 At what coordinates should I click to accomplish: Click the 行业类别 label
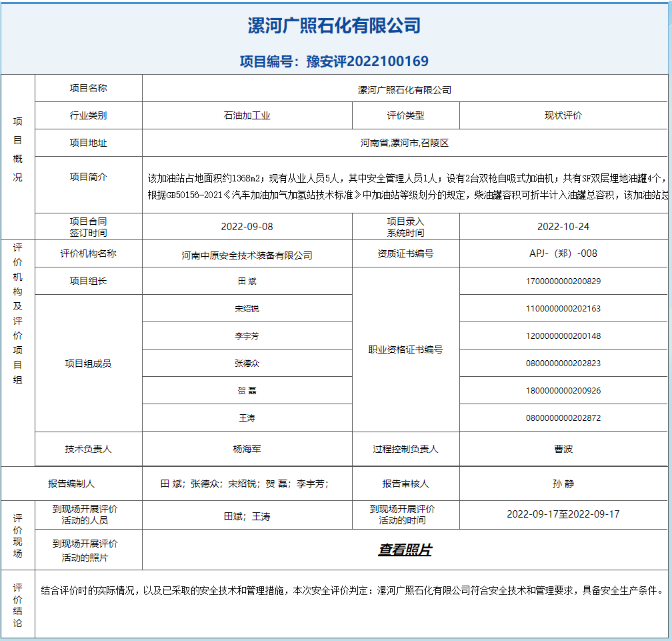(x=88, y=115)
